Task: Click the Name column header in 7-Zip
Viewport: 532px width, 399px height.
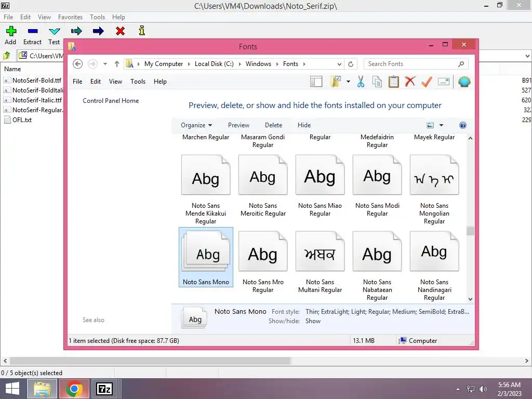Action: (12, 69)
